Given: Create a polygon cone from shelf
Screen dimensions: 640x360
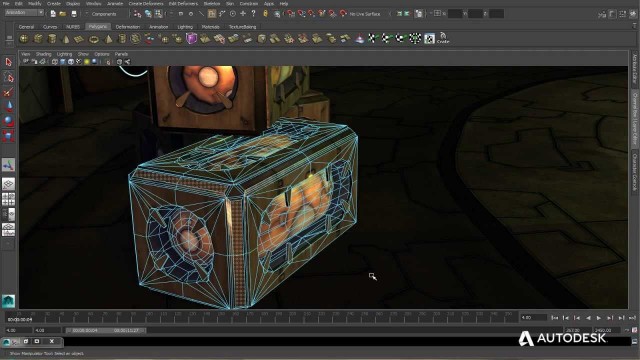Looking at the screenshot, I should pos(66,39).
